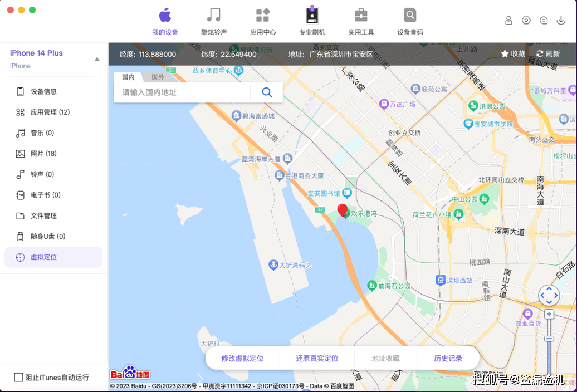Open the user account icon
The image size is (577, 392).
508,20
